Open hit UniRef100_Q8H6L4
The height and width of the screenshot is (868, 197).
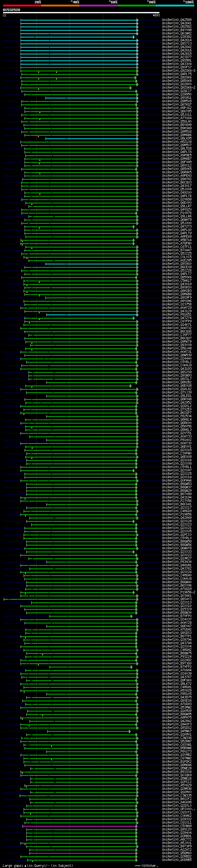[x=177, y=419]
